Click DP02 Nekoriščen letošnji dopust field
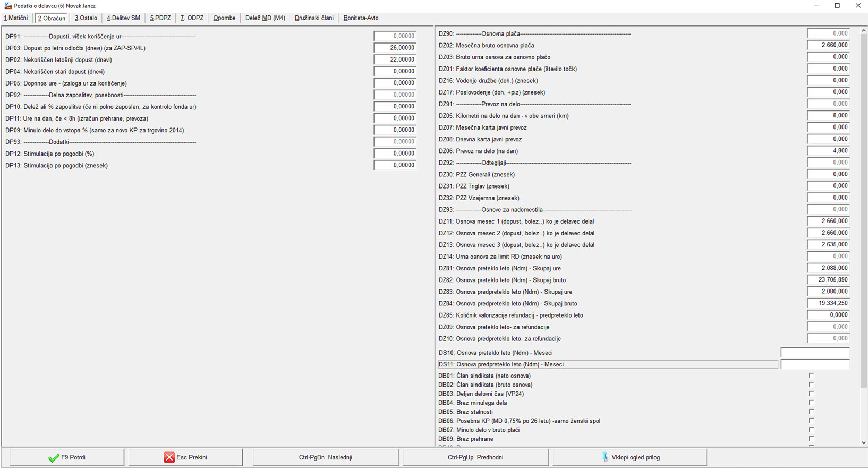The height and width of the screenshot is (469, 868). click(395, 59)
